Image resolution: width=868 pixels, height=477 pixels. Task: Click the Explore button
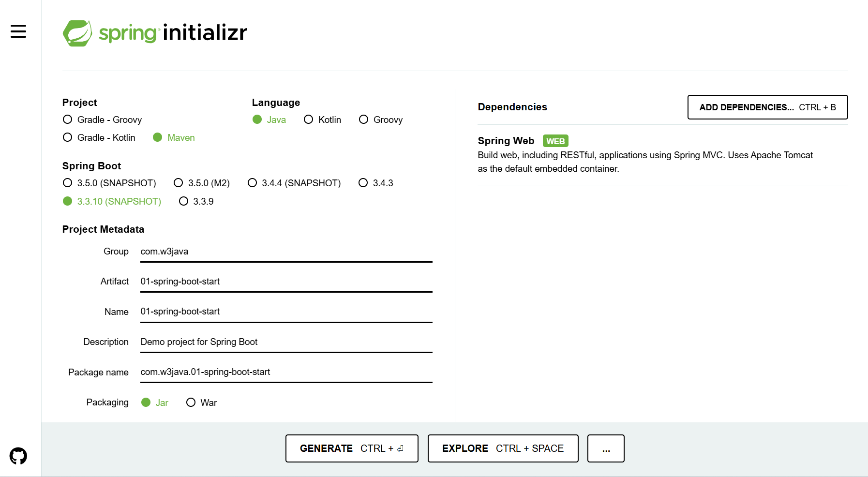click(x=503, y=448)
